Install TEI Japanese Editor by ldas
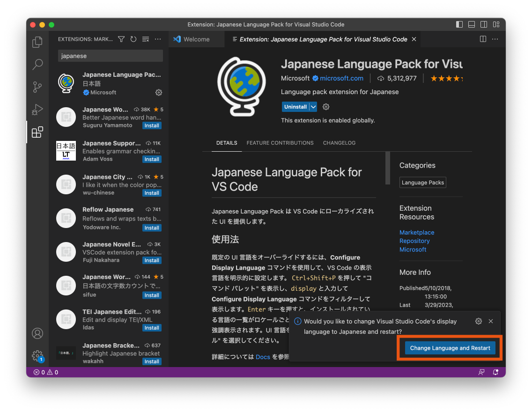This screenshot has height=412, width=532. tap(152, 328)
